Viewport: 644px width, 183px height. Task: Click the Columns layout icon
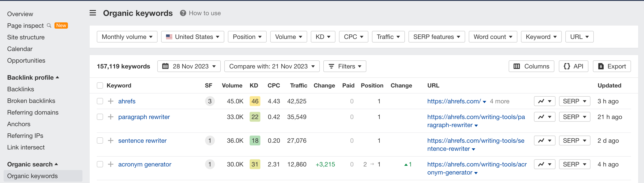point(516,66)
